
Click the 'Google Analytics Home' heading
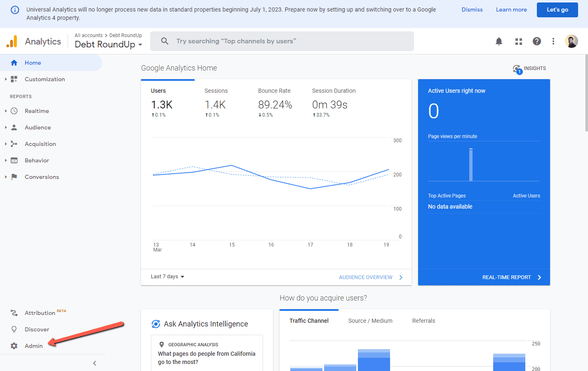(x=179, y=68)
